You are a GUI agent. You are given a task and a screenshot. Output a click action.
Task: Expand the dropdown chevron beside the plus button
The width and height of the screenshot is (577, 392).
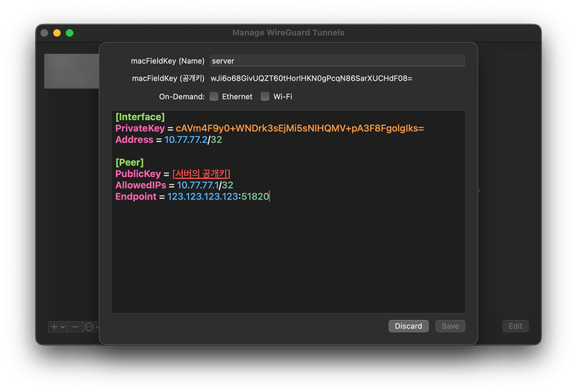tap(63, 327)
